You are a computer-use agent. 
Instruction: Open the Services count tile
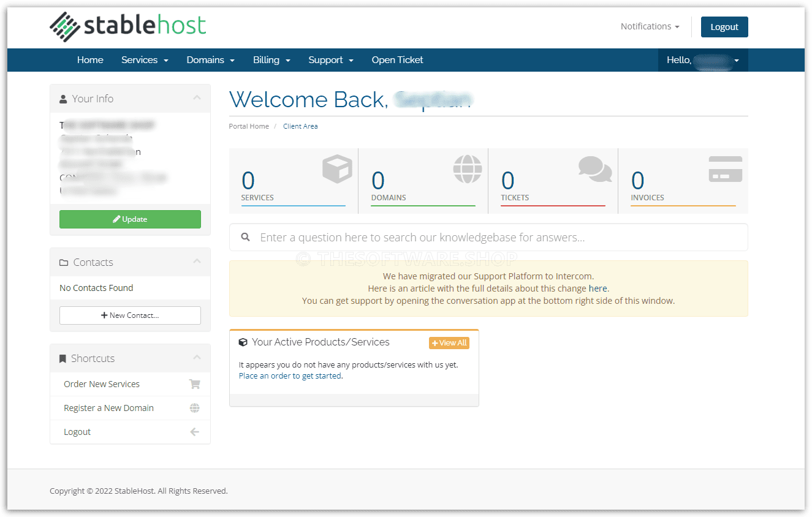(294, 181)
